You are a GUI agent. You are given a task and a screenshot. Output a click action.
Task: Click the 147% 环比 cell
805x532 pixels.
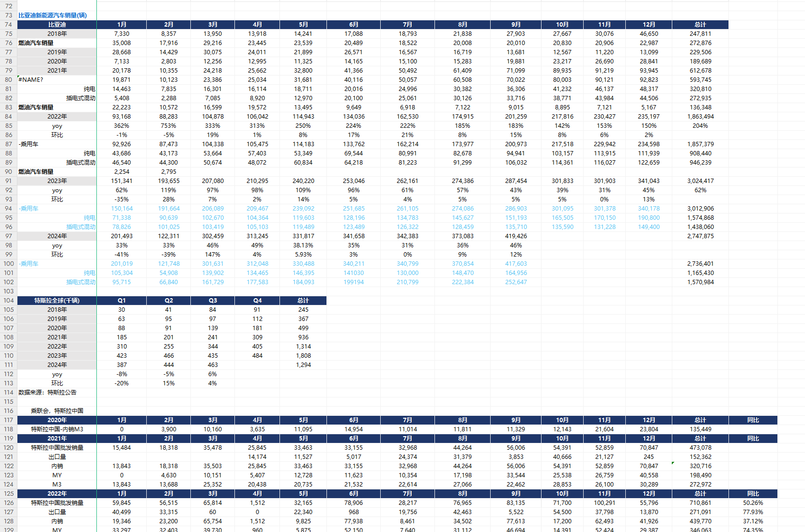213,255
